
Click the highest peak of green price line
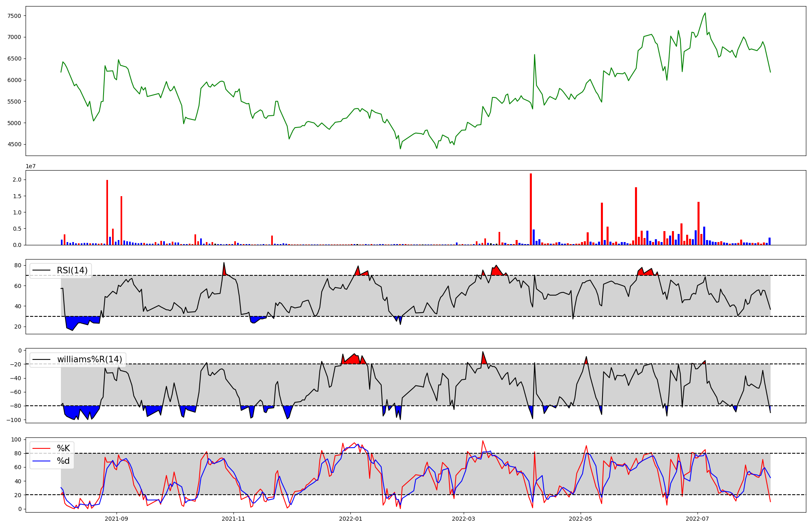705,13
